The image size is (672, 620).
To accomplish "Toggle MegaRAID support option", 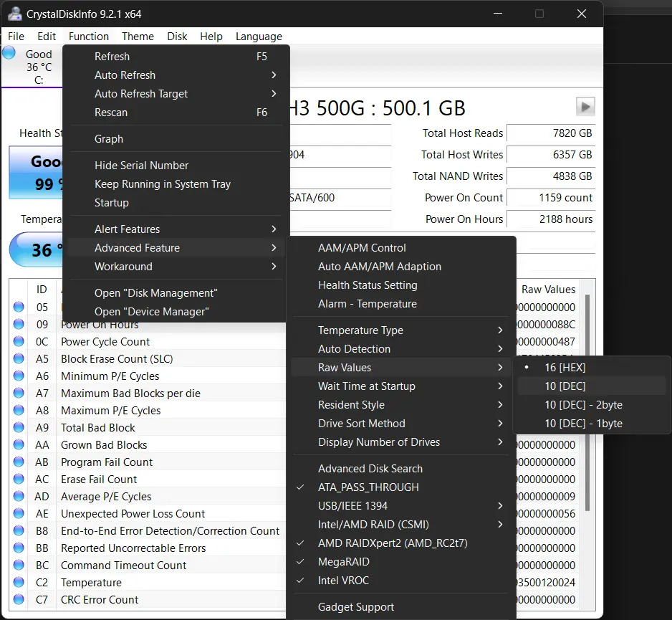I will pyautogui.click(x=400, y=562).
